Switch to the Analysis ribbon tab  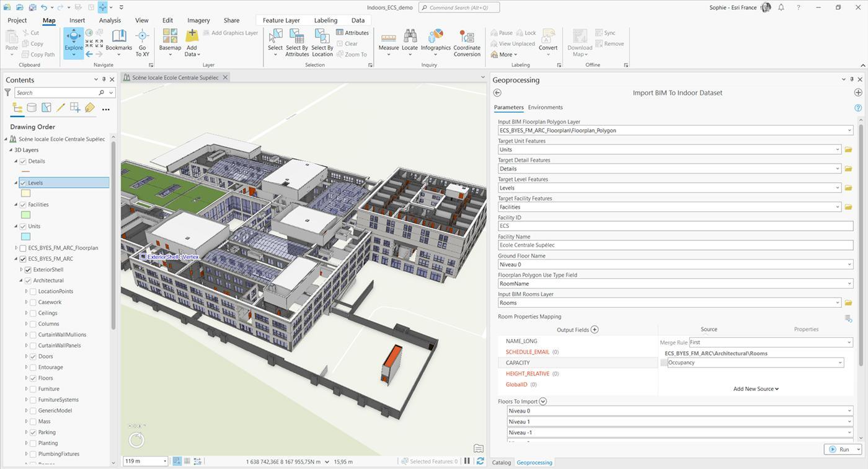pos(110,20)
